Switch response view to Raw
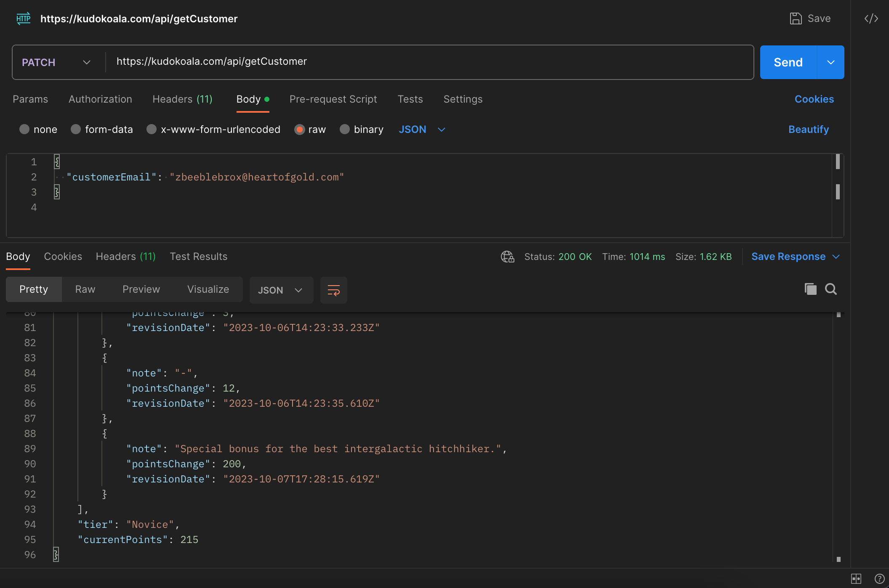This screenshot has width=889, height=588. (85, 289)
